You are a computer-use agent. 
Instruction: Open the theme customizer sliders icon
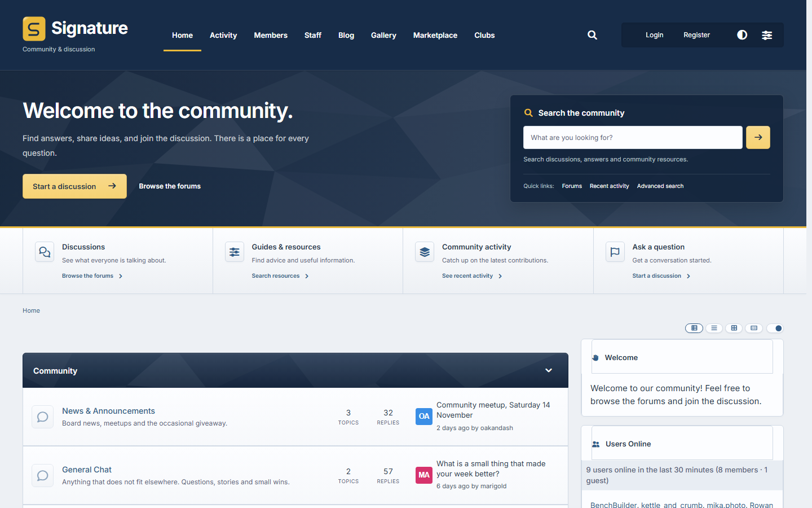[x=767, y=35]
